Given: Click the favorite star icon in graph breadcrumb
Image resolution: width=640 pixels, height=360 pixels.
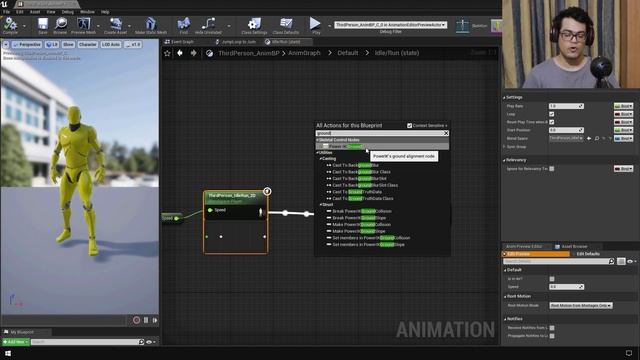Looking at the screenshot, I should (x=167, y=53).
